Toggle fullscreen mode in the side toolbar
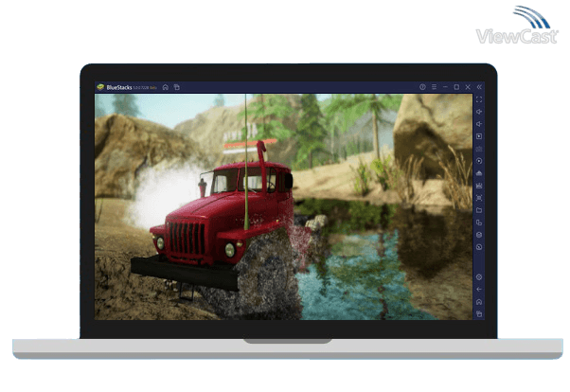 click(479, 99)
